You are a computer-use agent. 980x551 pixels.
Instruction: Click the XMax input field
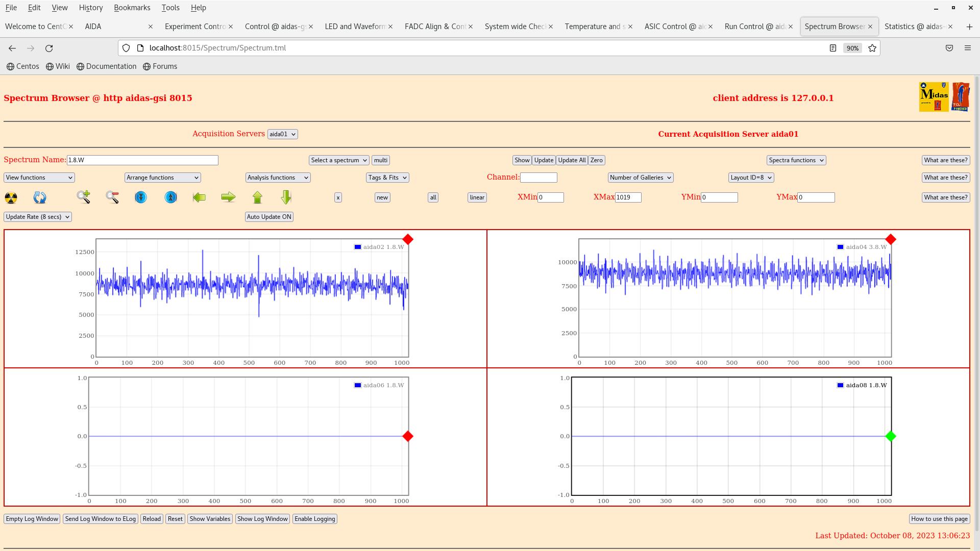[x=628, y=197]
